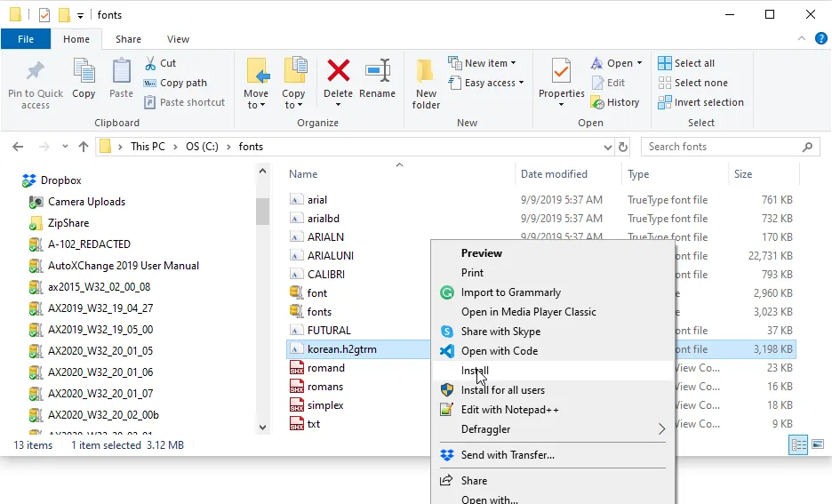Click the Rename icon
The image size is (832, 504).
click(x=377, y=71)
